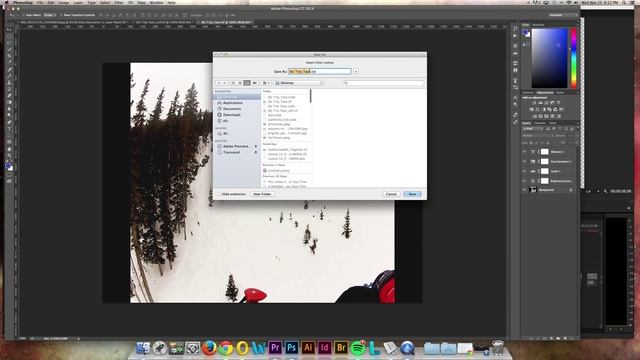Switch save dialog to column view
This screenshot has height=360, width=640.
pos(247,83)
